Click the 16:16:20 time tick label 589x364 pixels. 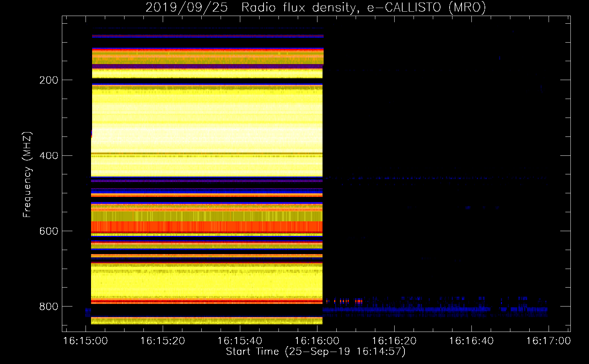pyautogui.click(x=394, y=341)
